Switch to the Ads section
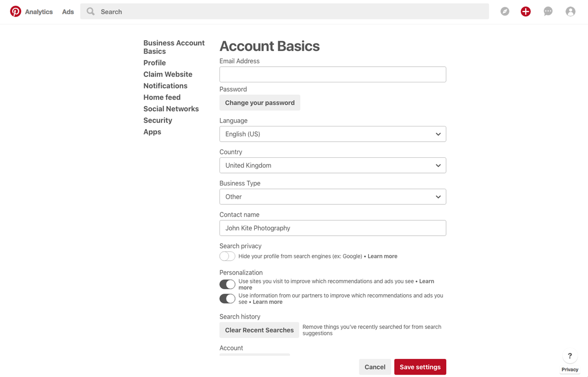 (68, 11)
